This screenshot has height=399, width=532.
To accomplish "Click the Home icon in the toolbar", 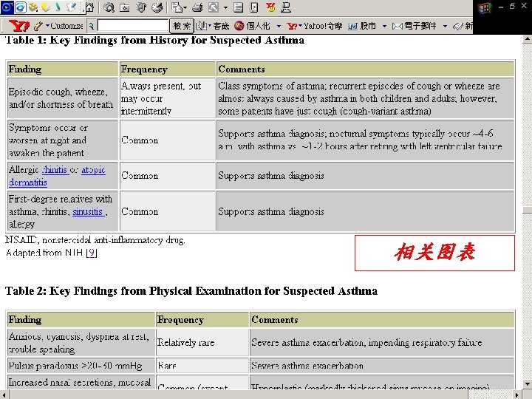I will (x=89, y=7).
